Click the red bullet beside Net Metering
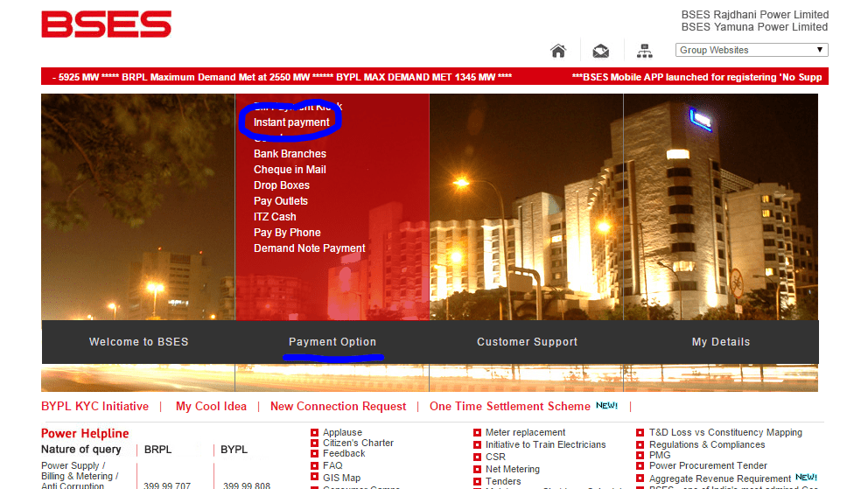Image resolution: width=868 pixels, height=489 pixels. (477, 469)
